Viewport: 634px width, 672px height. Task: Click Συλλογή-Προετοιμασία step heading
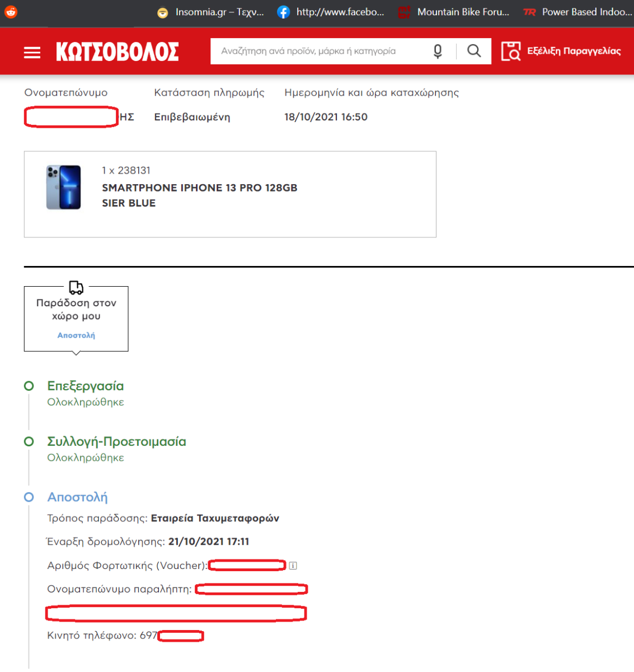click(x=116, y=441)
